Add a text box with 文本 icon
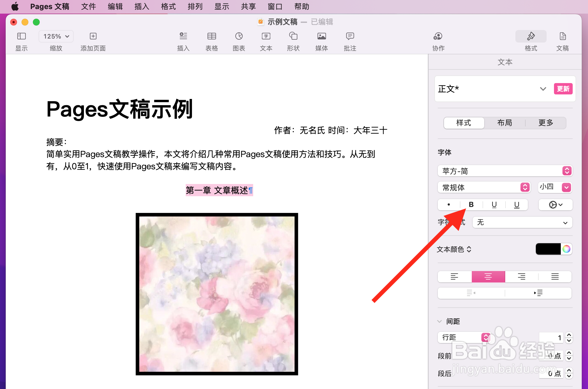Image resolution: width=588 pixels, height=389 pixels. coord(266,36)
